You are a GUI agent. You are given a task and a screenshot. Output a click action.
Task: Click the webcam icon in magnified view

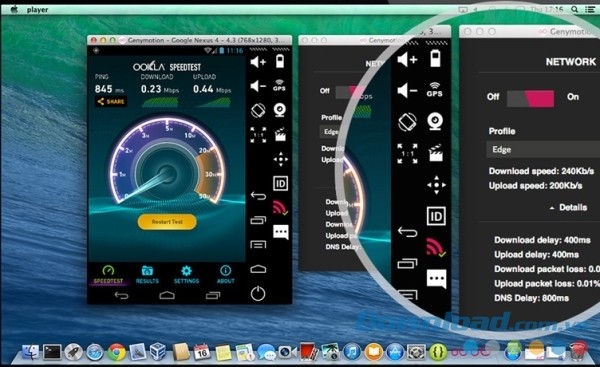(x=435, y=121)
